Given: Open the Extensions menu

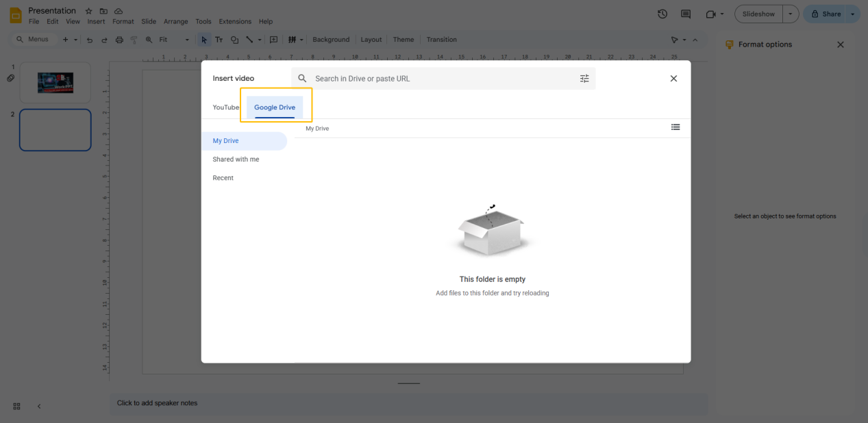Looking at the screenshot, I should point(235,21).
